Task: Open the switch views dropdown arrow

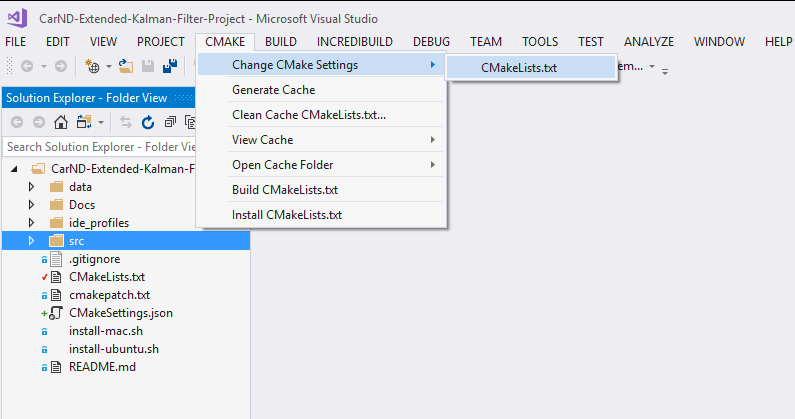Action: 101,122
